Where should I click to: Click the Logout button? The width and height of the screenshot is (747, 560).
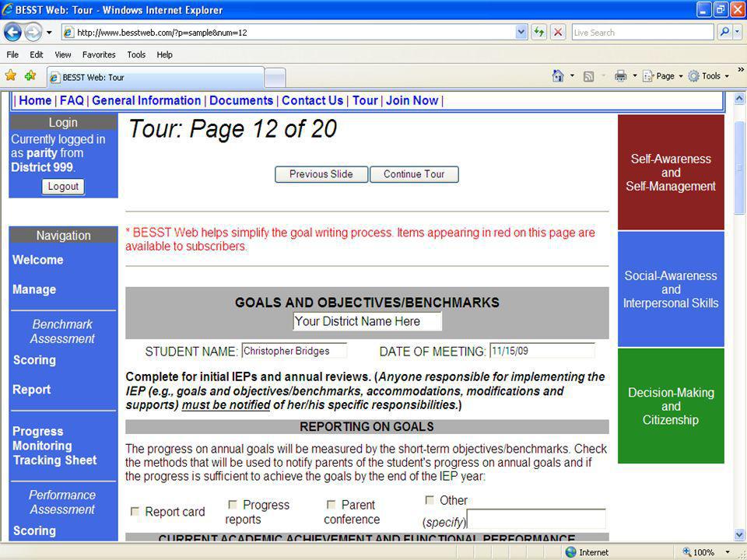(63, 186)
